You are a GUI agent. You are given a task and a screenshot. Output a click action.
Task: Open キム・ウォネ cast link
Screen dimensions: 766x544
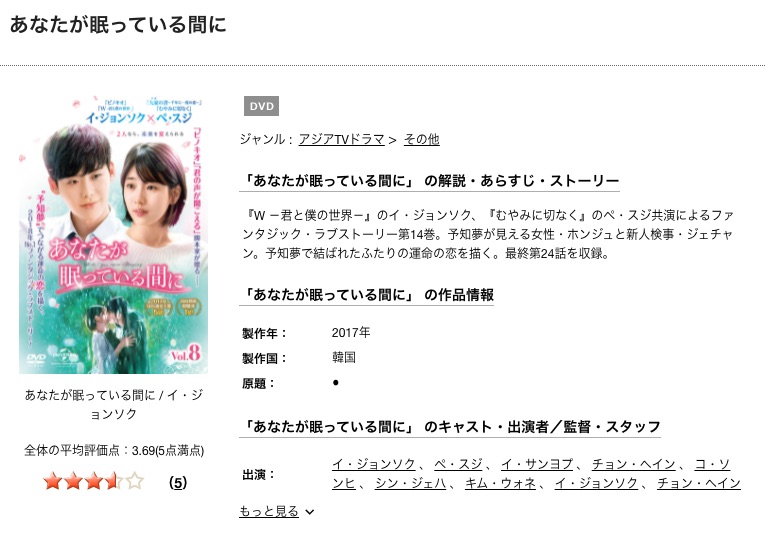[x=500, y=483]
